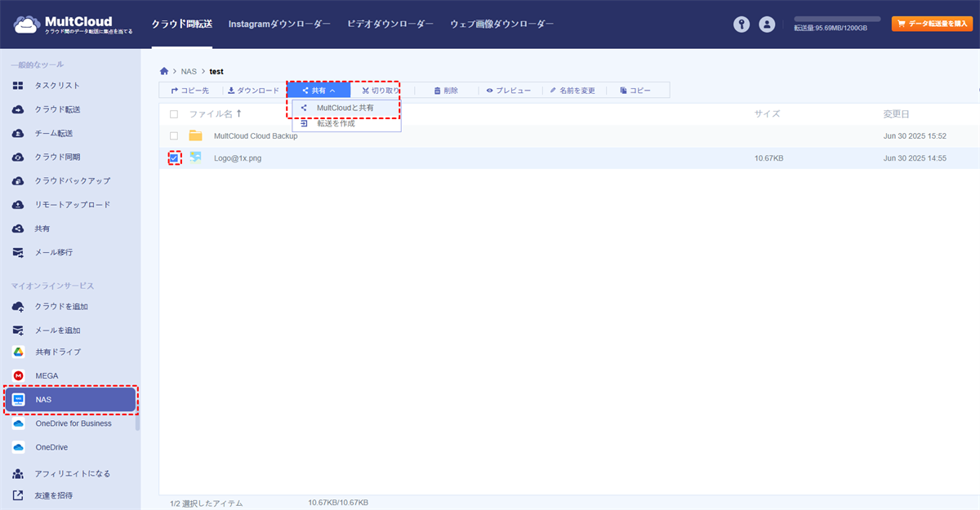
Task: Click the Logo@1x.png image file icon
Action: [195, 157]
